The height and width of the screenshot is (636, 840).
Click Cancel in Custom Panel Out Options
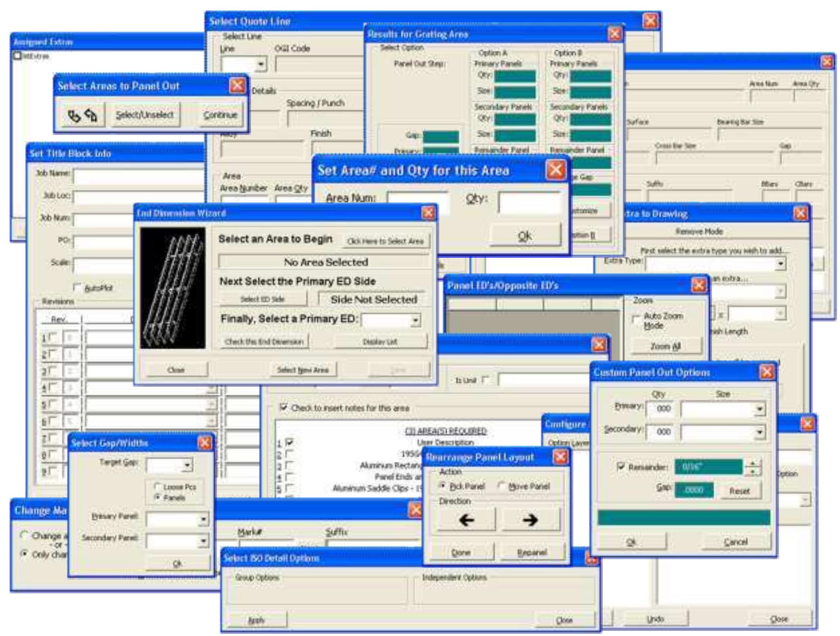[735, 542]
